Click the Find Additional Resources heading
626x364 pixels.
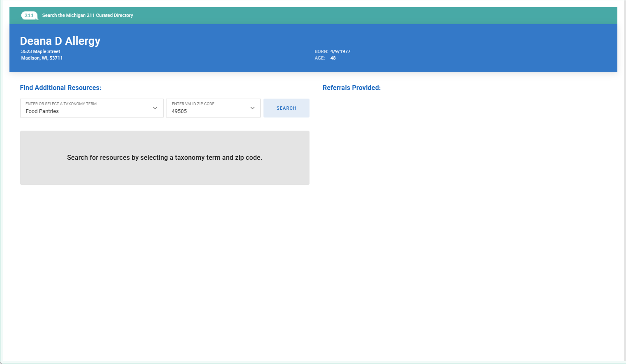60,88
